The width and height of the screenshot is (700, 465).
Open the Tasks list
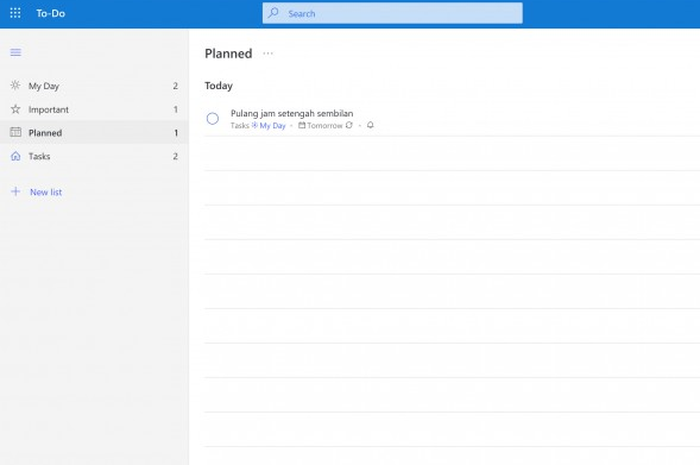[x=94, y=156]
